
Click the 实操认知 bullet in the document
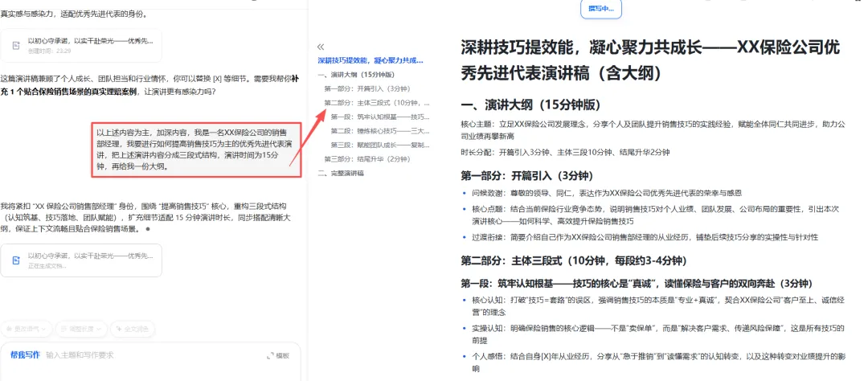658,334
